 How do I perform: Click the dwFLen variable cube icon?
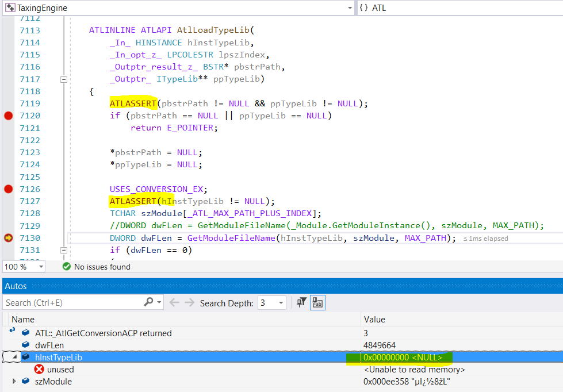[x=25, y=345]
